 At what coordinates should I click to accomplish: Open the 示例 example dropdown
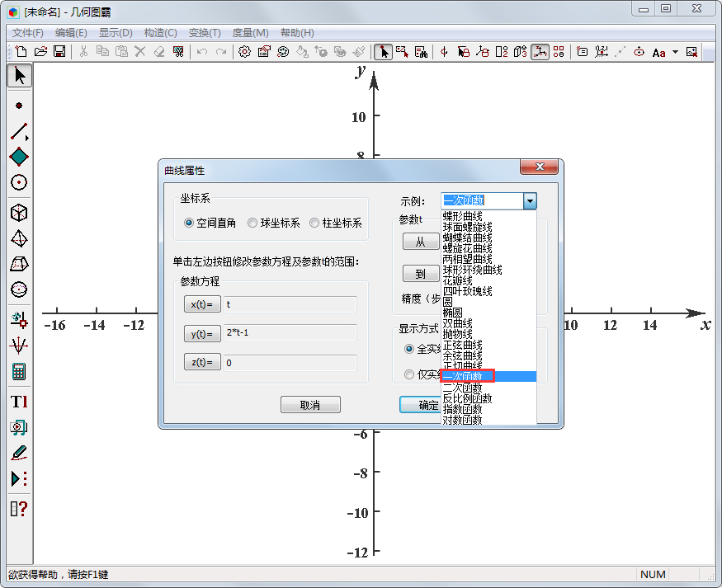[x=530, y=200]
